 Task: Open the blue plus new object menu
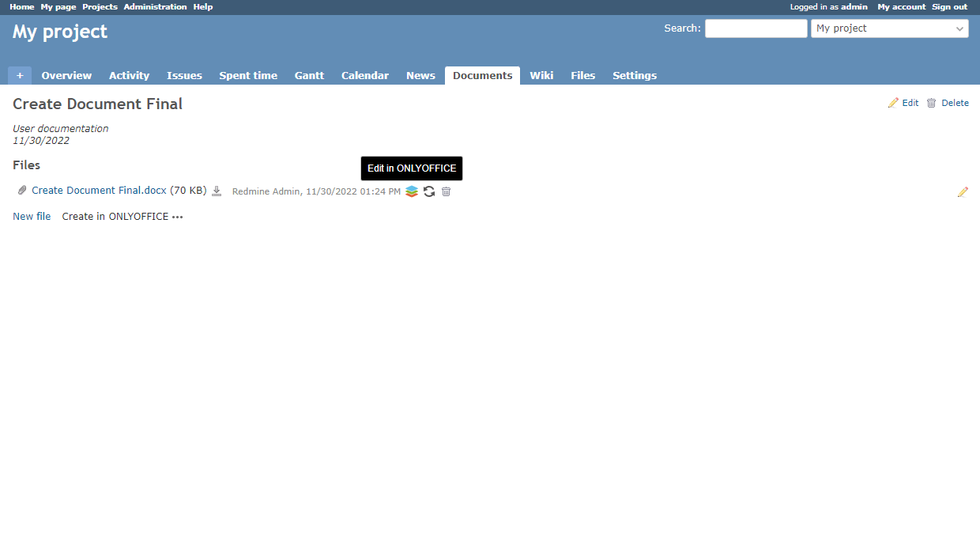[x=20, y=75]
